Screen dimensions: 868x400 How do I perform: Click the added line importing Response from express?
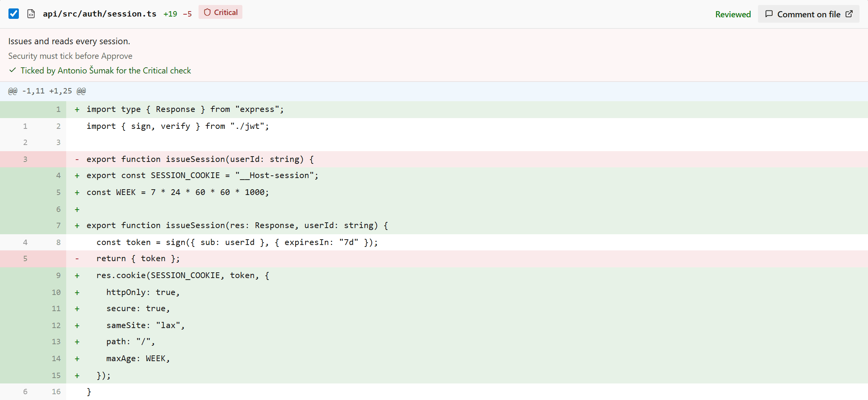pyautogui.click(x=434, y=109)
